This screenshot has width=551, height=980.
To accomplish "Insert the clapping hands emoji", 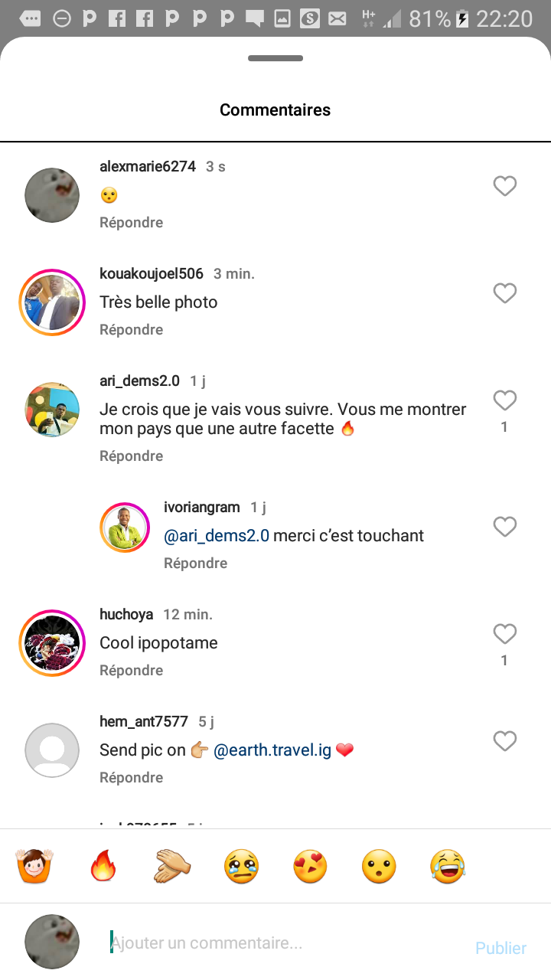I will tap(172, 867).
